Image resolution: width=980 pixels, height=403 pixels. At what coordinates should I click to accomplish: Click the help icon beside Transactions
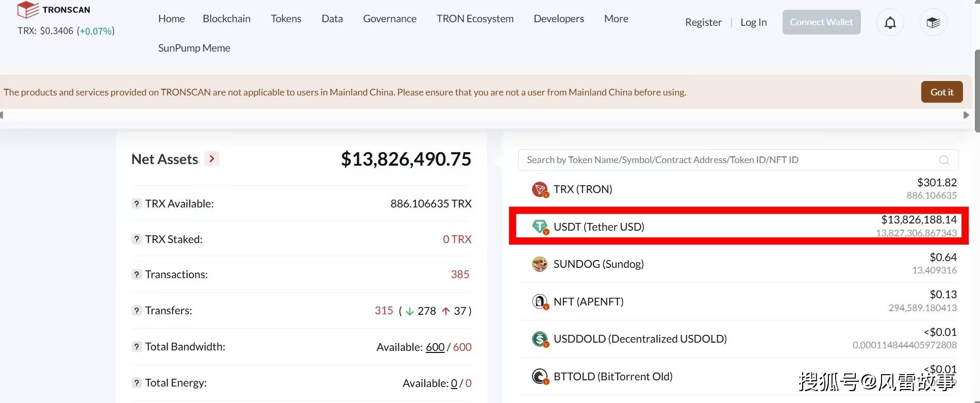tap(137, 275)
